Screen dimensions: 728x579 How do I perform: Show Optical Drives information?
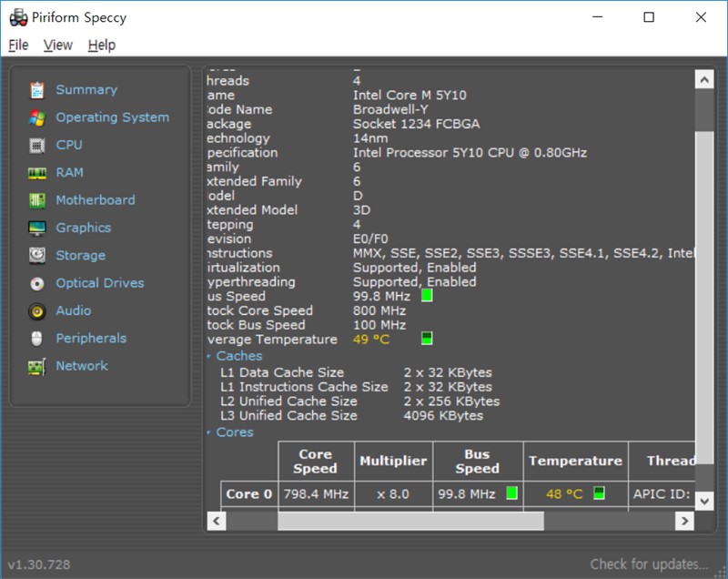[100, 283]
